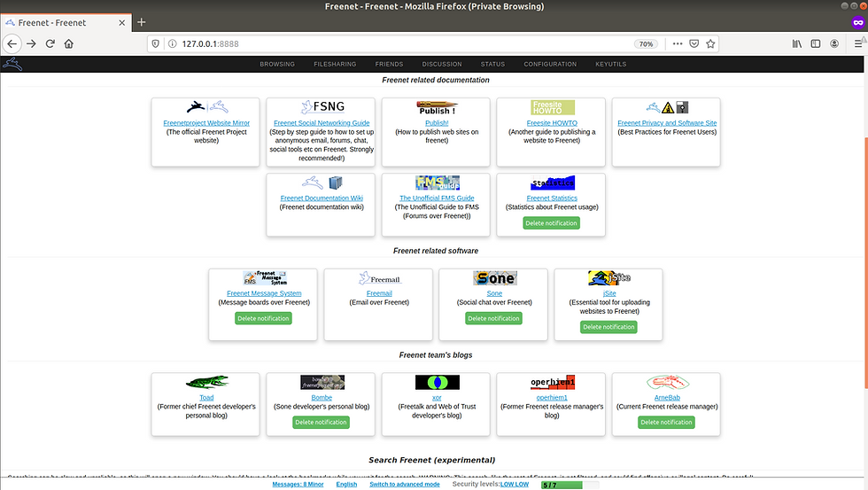Viewport: 868px width, 490px height.
Task: Click the FSNG logo image
Action: 322,107
